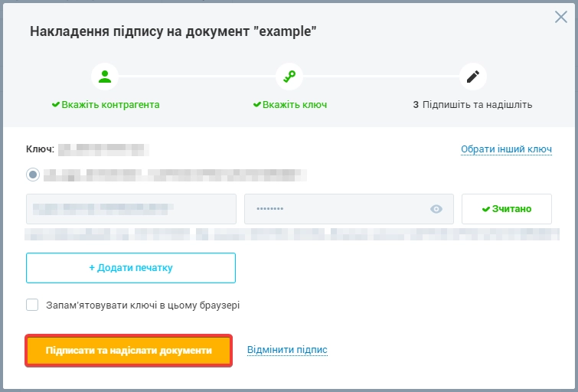Click the counterparty person step icon
Image resolution: width=578 pixels, height=392 pixels.
[x=105, y=77]
